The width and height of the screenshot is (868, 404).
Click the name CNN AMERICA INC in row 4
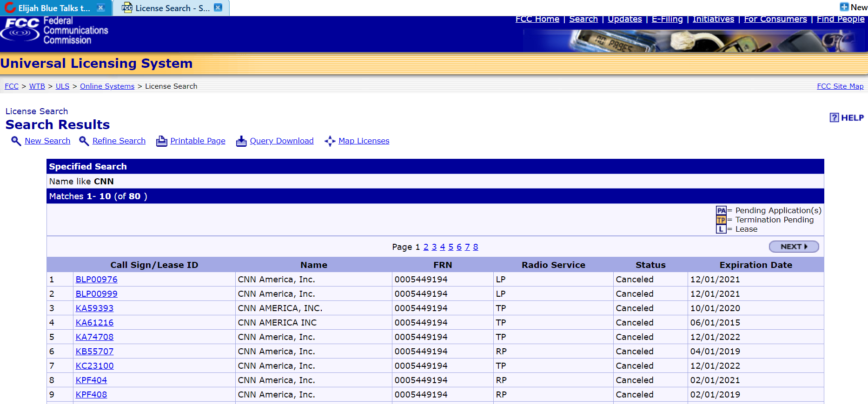click(277, 323)
